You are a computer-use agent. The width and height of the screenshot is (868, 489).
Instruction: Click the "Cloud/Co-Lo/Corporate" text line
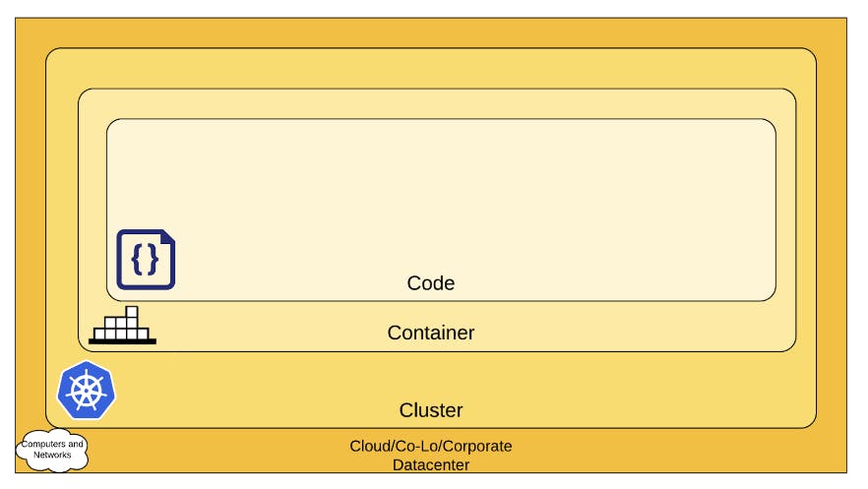click(430, 446)
